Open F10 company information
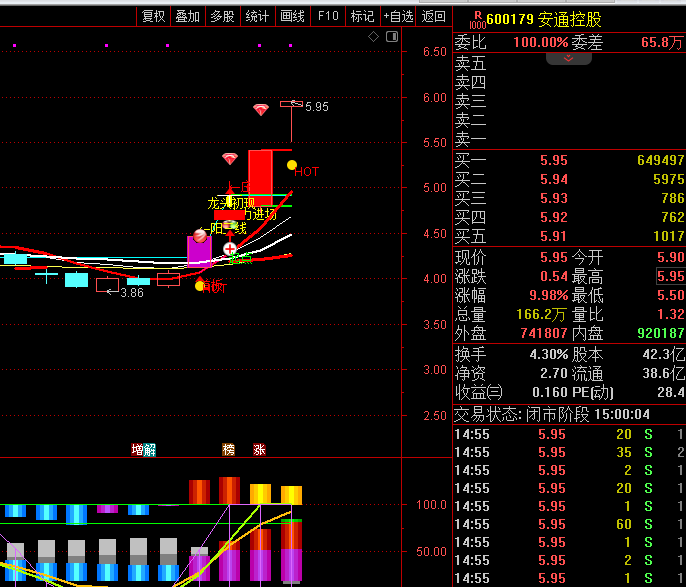The image size is (686, 587). tap(327, 16)
